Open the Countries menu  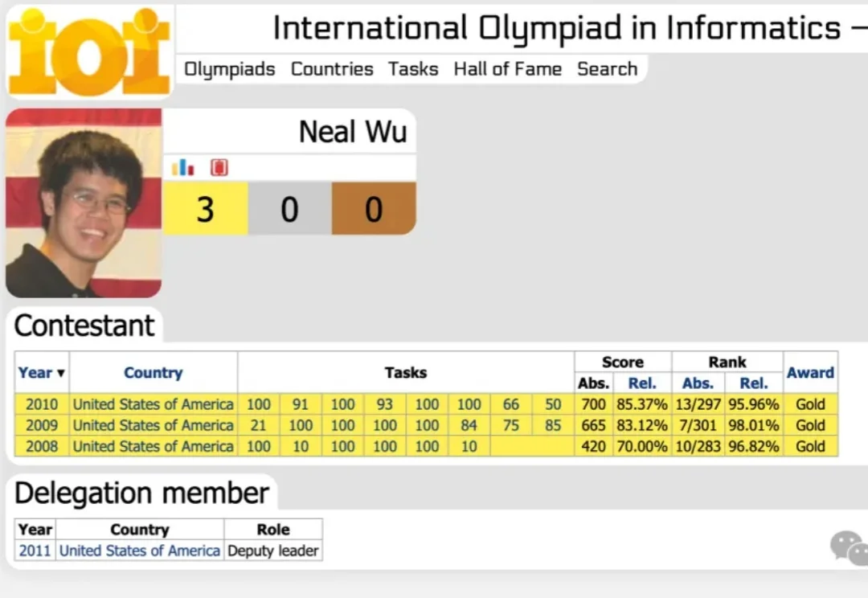pyautogui.click(x=332, y=69)
